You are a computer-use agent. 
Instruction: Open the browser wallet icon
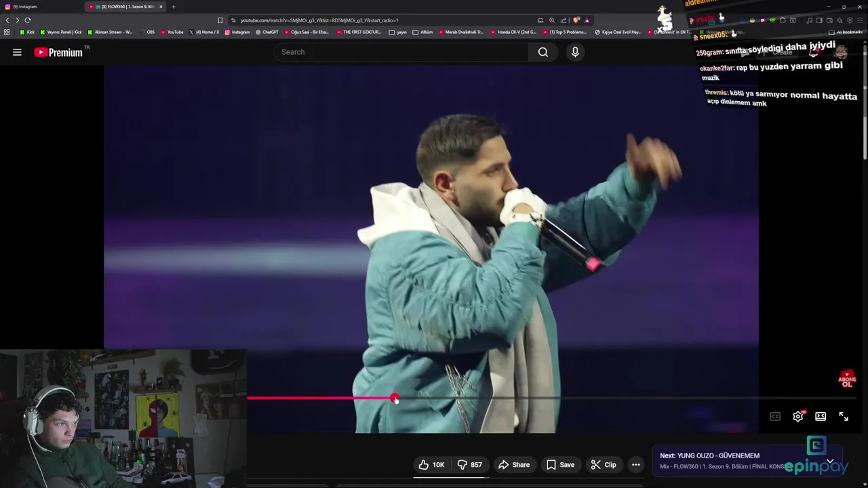click(x=829, y=20)
